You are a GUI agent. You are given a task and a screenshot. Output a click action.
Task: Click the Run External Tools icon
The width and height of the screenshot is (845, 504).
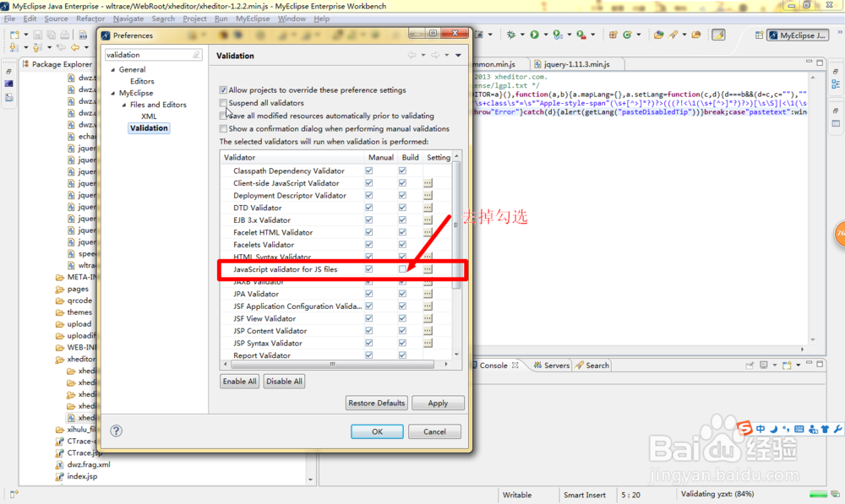click(581, 35)
